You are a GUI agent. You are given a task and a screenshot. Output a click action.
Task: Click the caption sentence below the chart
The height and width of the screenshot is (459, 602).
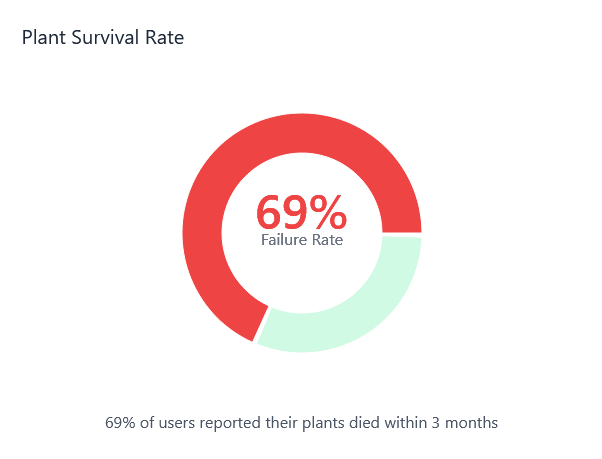[x=301, y=422]
